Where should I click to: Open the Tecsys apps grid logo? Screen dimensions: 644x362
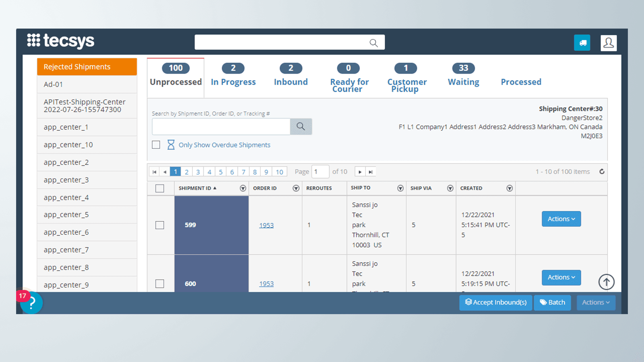point(33,41)
